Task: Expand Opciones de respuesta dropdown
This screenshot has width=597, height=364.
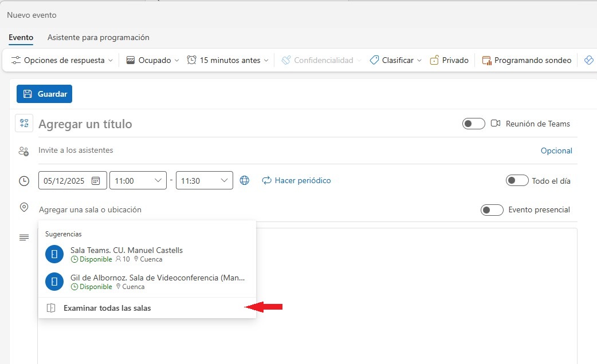Action: 62,60
